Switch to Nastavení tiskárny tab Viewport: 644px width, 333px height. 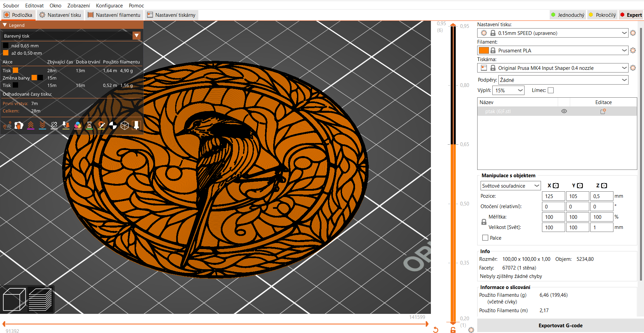pos(171,15)
